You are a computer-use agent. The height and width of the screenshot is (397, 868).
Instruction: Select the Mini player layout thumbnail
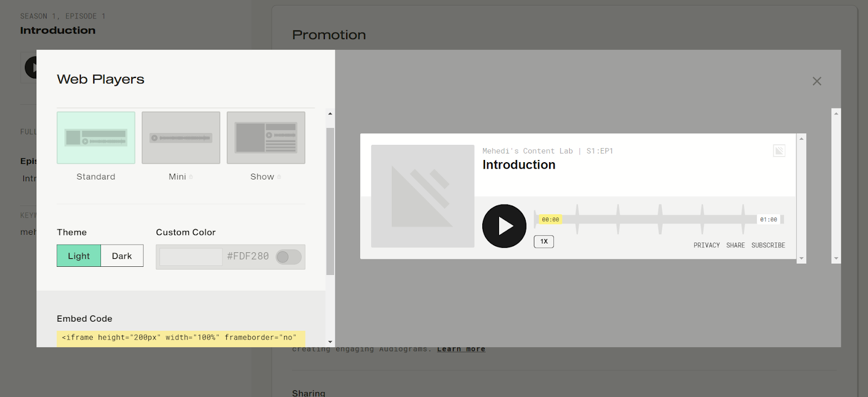coord(181,138)
